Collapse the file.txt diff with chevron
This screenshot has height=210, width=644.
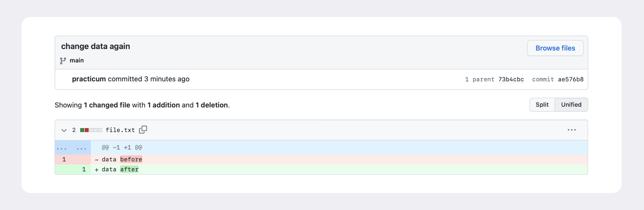pos(64,130)
